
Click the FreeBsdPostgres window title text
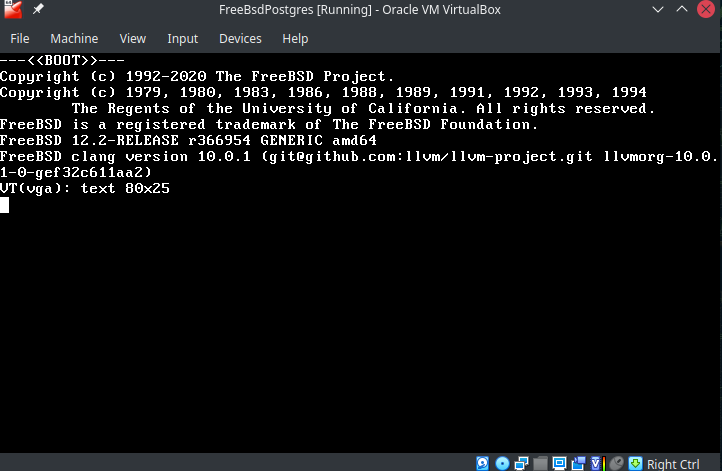point(360,10)
